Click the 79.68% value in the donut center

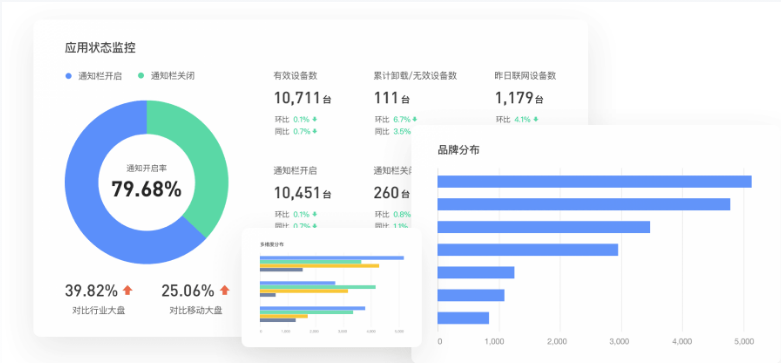point(146,189)
